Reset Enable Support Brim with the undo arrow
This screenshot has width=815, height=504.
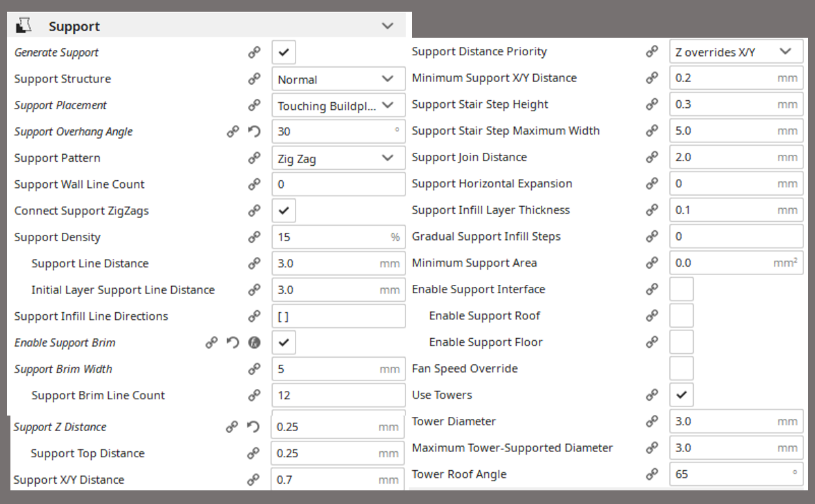[233, 343]
